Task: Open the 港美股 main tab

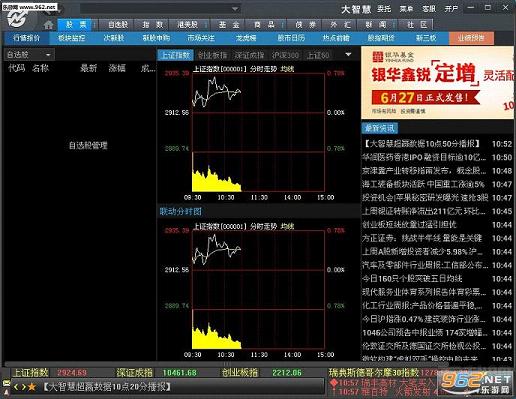Action: point(187,24)
